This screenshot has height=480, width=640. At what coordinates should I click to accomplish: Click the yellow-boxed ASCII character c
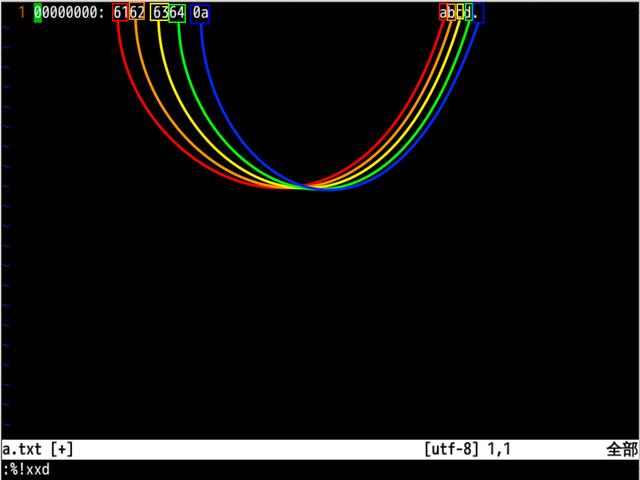point(460,11)
